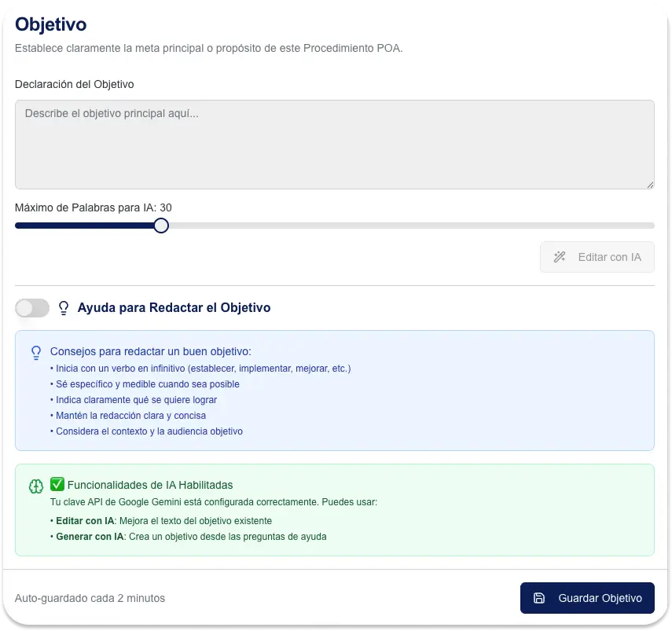Click the floppy disk icon on Guardar Objetivo
Screen dimensions: 672x631
539,598
